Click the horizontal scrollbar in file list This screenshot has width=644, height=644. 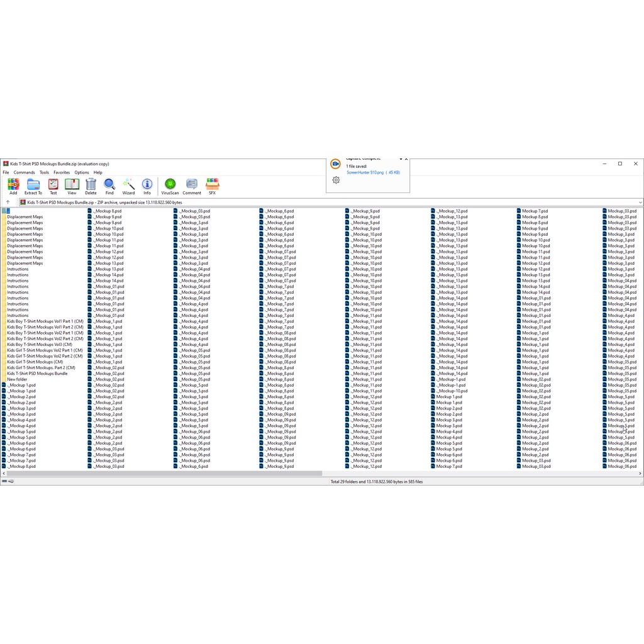pyautogui.click(x=164, y=474)
